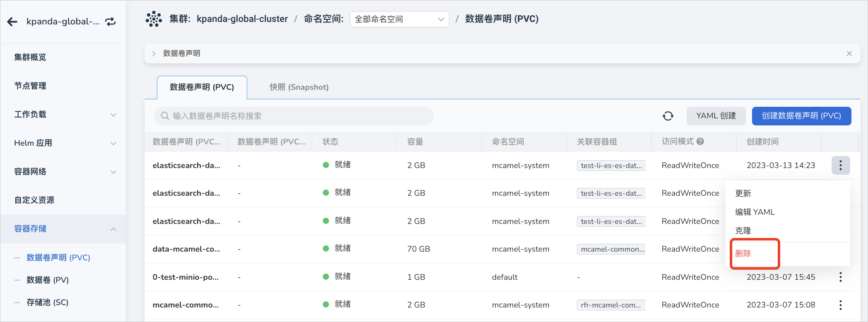Click the YAML 创建 button
The image size is (868, 322).
click(716, 116)
